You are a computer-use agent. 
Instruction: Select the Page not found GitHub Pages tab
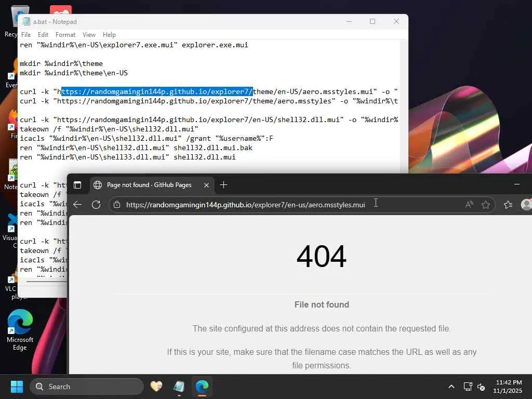pyautogui.click(x=149, y=185)
